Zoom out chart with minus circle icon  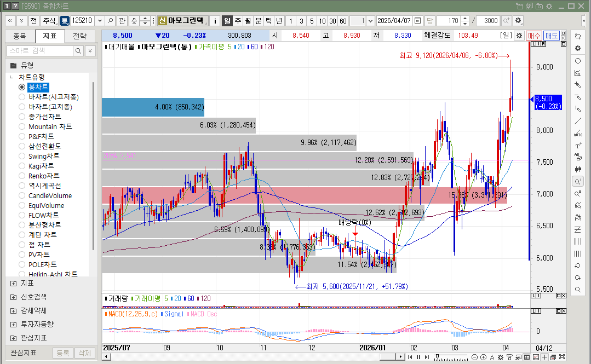[x=474, y=357]
